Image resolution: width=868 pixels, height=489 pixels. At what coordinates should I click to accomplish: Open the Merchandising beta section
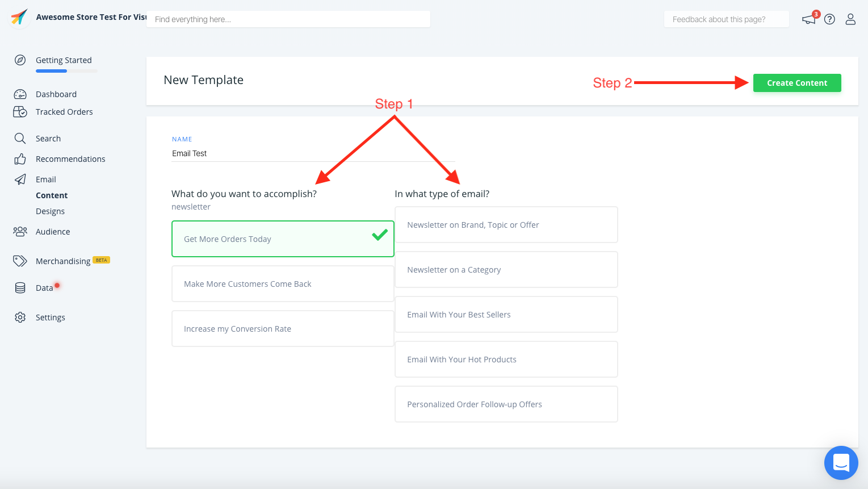(62, 261)
